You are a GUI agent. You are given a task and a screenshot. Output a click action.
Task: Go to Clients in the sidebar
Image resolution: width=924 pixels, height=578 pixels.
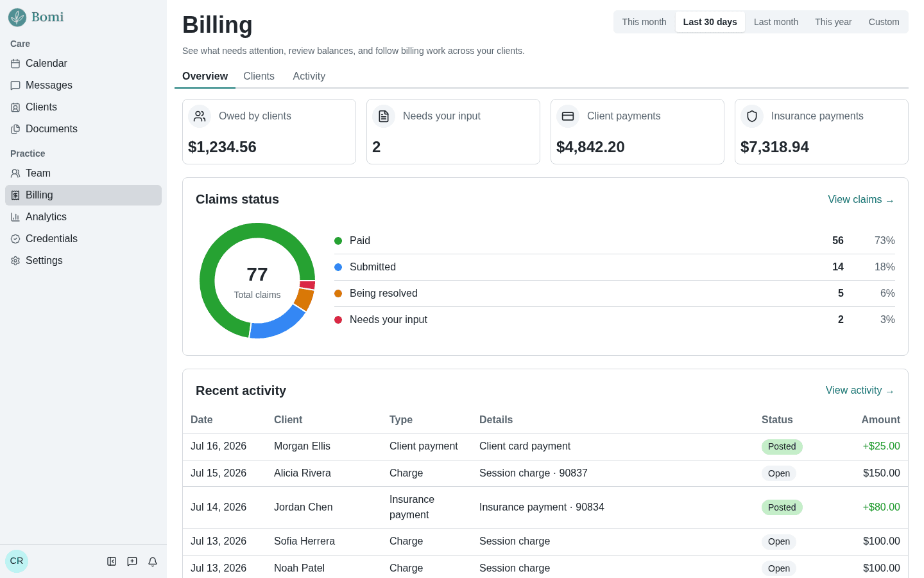83,107
